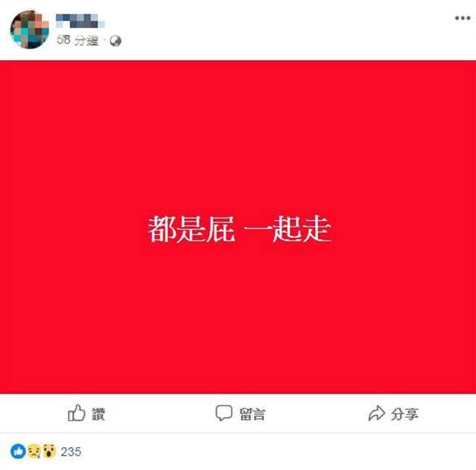
Task: Toggle like via the 讚 label
Action: click(99, 414)
